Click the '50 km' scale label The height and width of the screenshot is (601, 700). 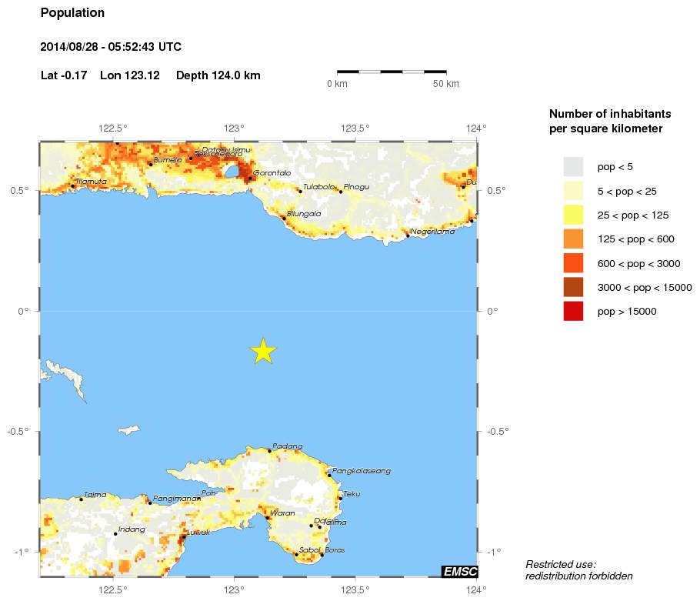[x=445, y=84]
